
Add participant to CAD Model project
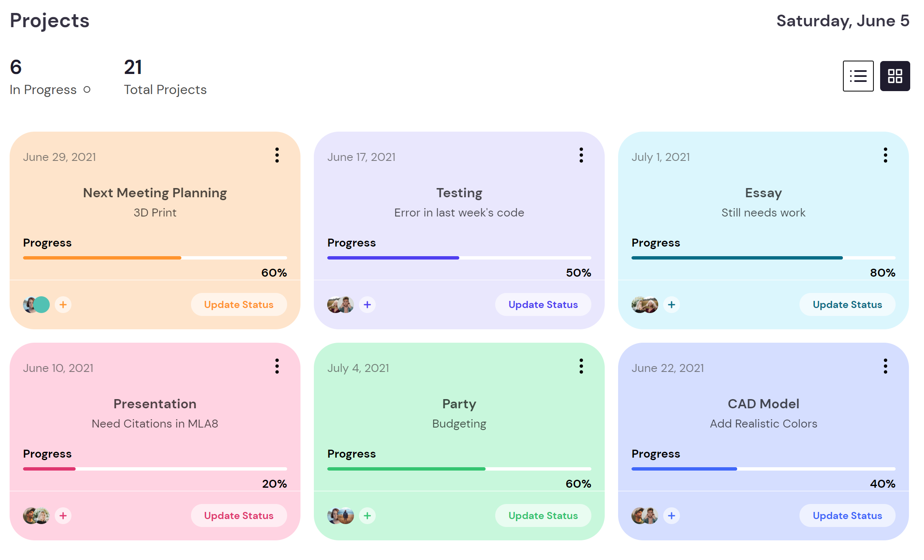[x=672, y=516]
